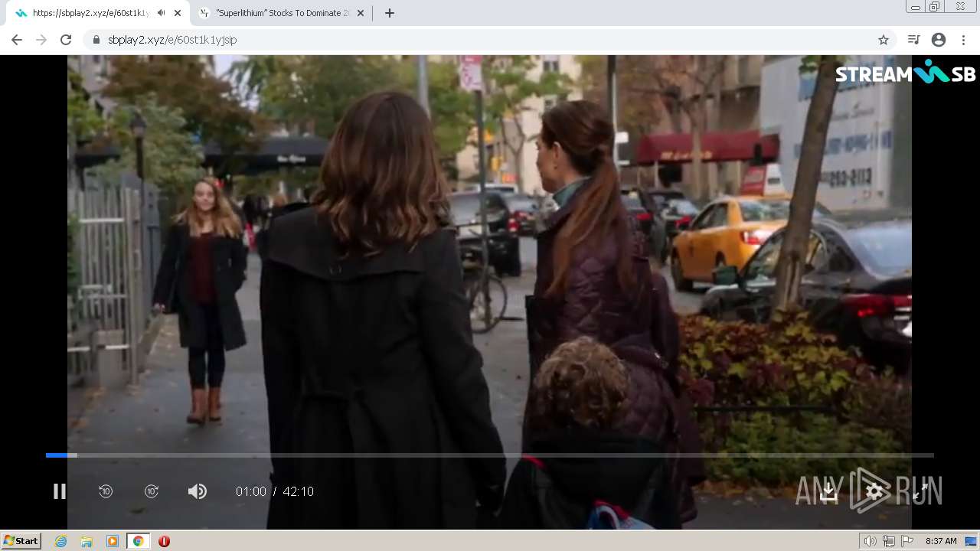Toggle the player fullscreen mode
980x551 pixels.
(920, 492)
